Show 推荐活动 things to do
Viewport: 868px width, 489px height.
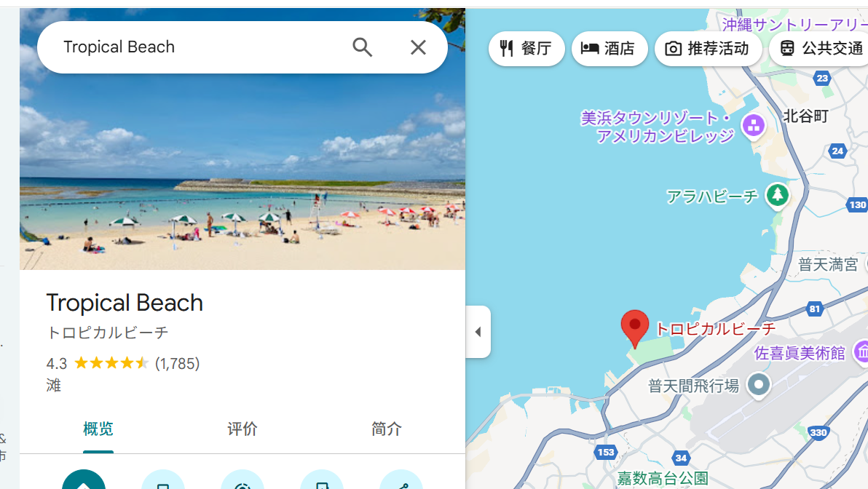coord(708,49)
